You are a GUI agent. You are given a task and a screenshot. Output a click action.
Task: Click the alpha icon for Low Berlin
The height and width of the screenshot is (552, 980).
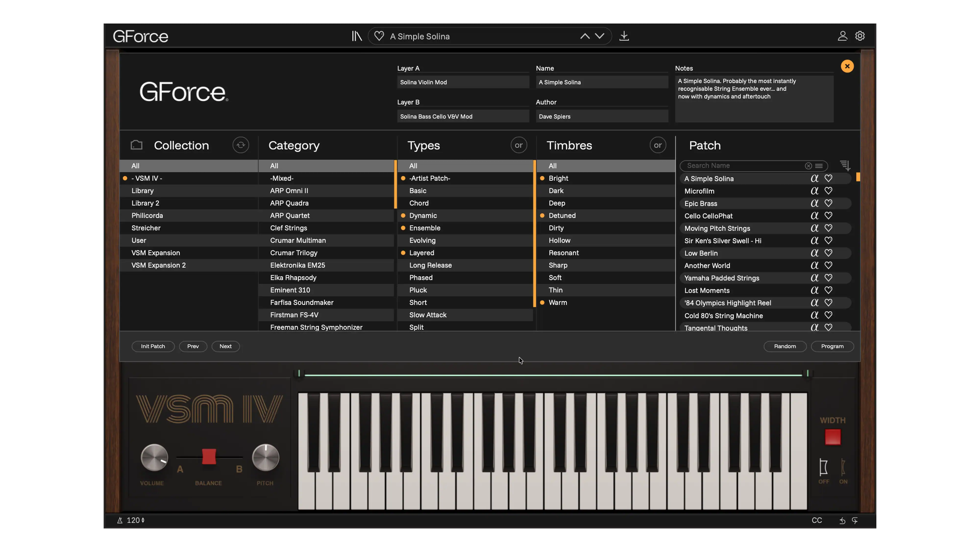click(x=814, y=253)
